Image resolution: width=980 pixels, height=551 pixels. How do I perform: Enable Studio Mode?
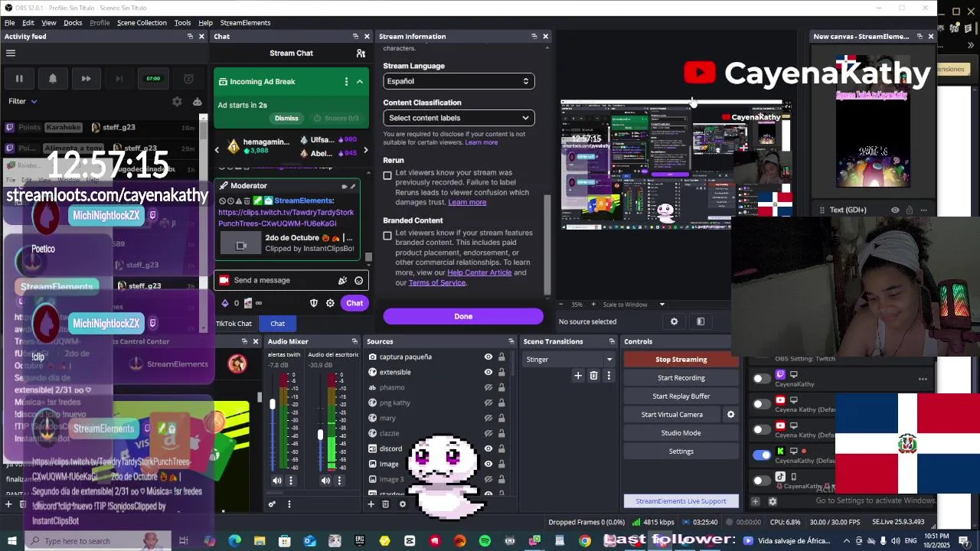[681, 432]
